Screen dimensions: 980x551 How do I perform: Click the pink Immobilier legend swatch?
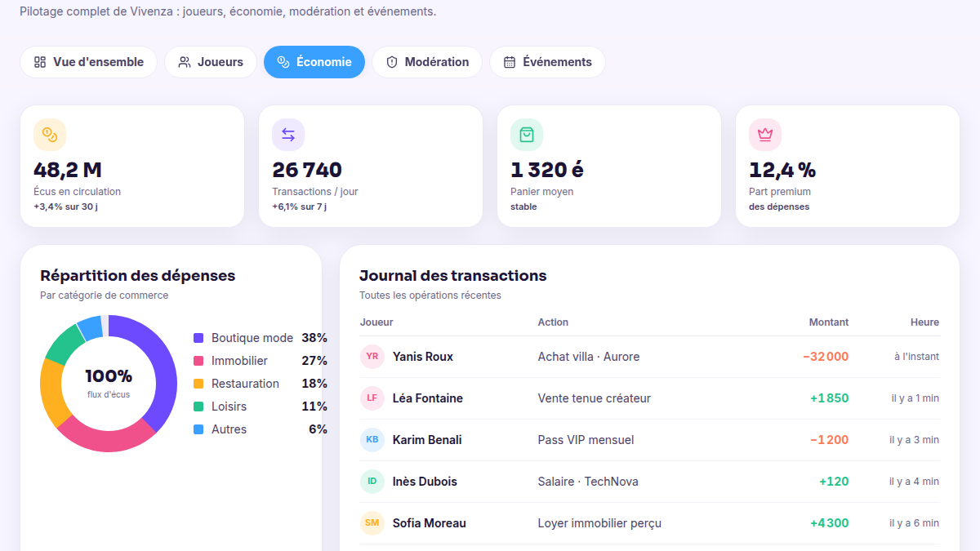[198, 361]
